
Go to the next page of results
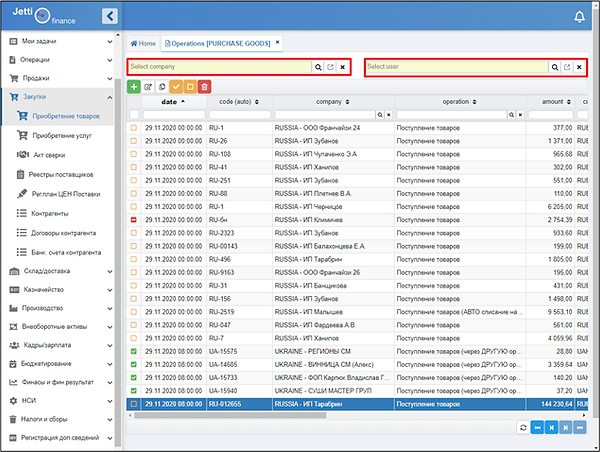(566, 428)
